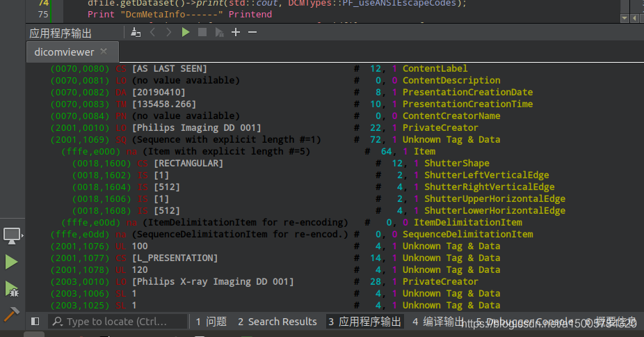Run the project with the sidebar green arrow
Image resolution: width=644 pixels, height=337 pixels.
click(x=12, y=262)
